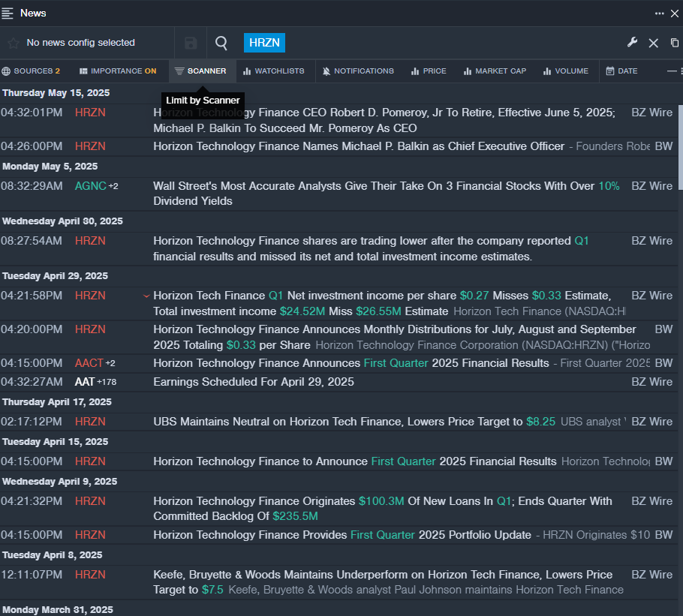Click the news list vertical scrollbar thumb
683x616 pixels.
[x=681, y=147]
